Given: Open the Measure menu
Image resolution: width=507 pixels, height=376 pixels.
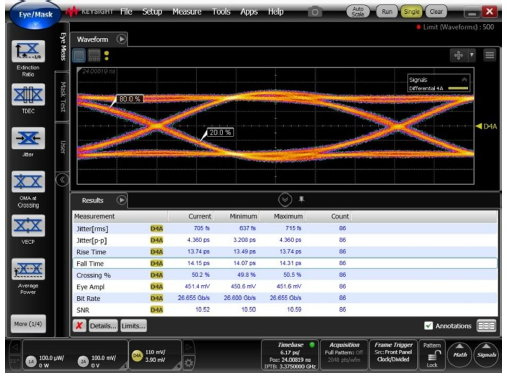Looking at the screenshot, I should [x=187, y=12].
